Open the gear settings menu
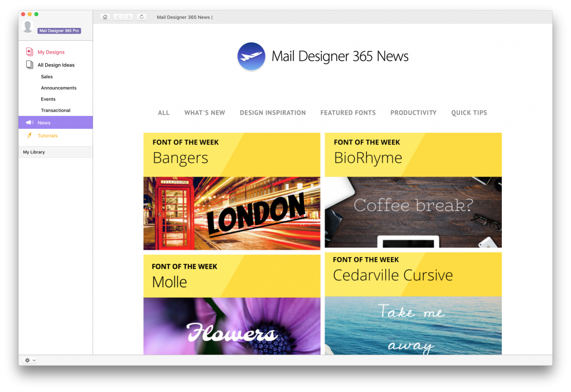The height and width of the screenshot is (392, 571). pos(30,360)
